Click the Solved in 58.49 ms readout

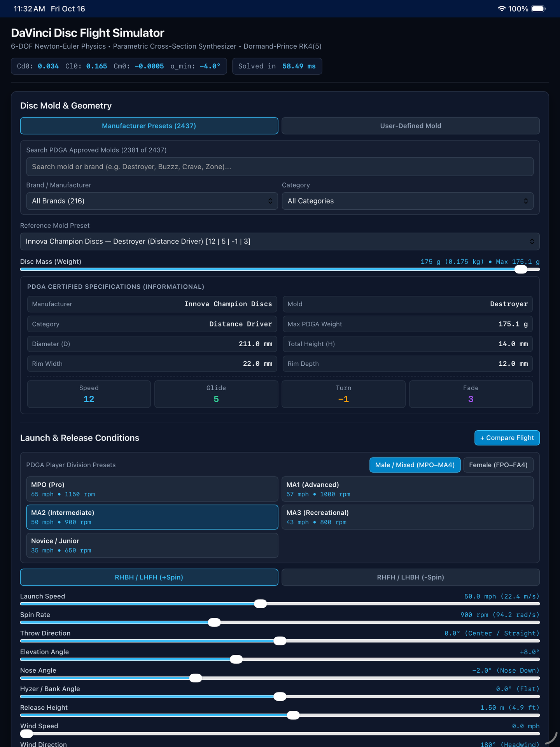(x=277, y=66)
